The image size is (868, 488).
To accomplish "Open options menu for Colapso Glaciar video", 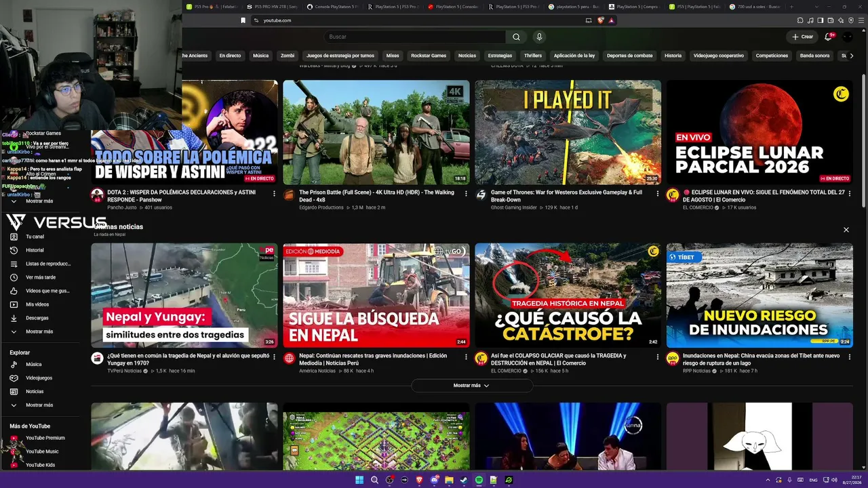I will tap(658, 356).
